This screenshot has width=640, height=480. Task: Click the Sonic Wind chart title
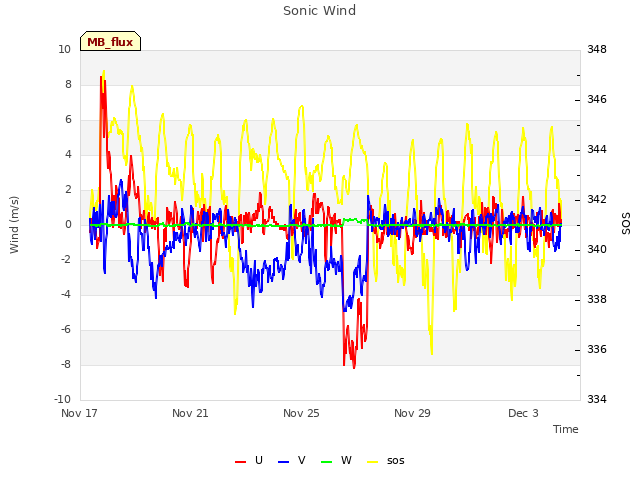pos(320,11)
